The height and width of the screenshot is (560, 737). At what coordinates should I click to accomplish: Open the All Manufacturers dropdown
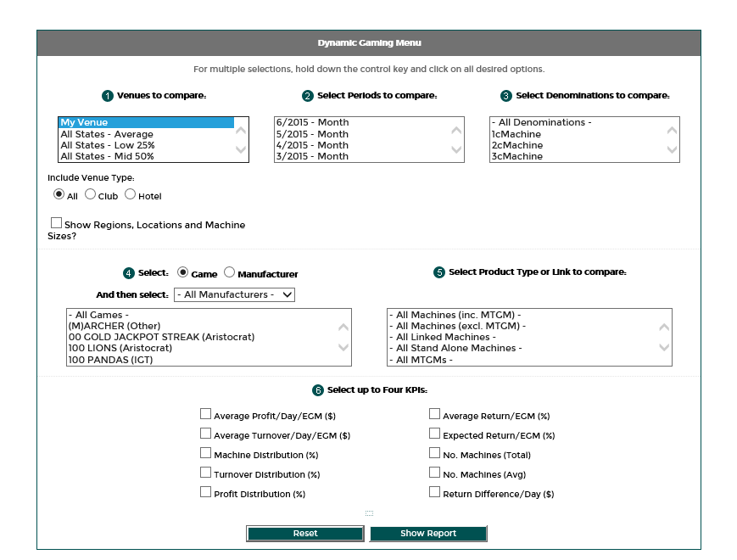pos(235,294)
